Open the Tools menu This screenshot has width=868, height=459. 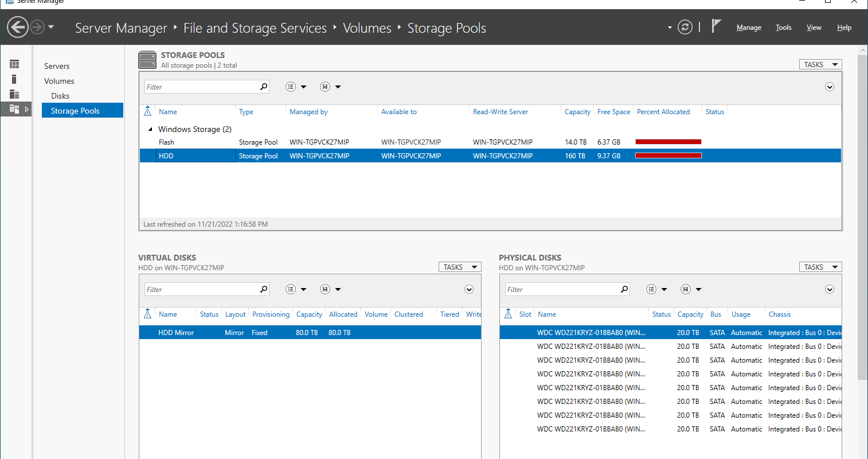783,28
